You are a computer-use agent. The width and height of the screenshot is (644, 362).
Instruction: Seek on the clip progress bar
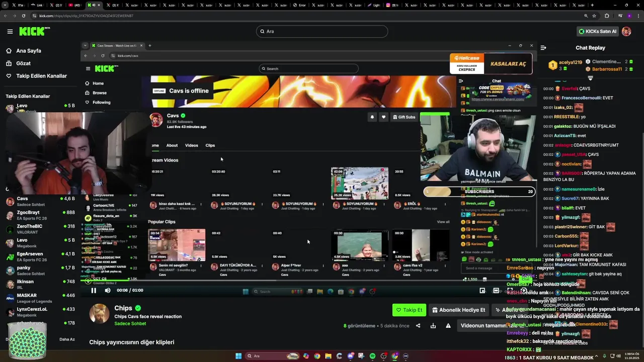[x=308, y=280]
